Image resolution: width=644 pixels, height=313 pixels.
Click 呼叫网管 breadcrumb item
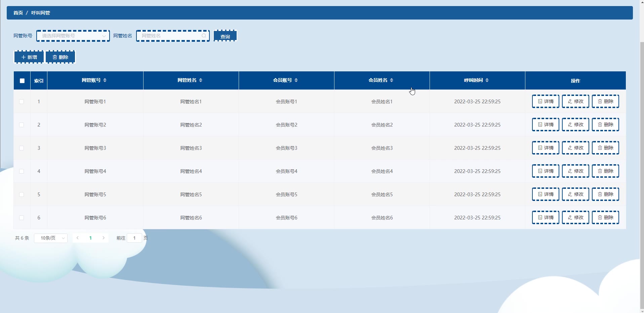41,13
